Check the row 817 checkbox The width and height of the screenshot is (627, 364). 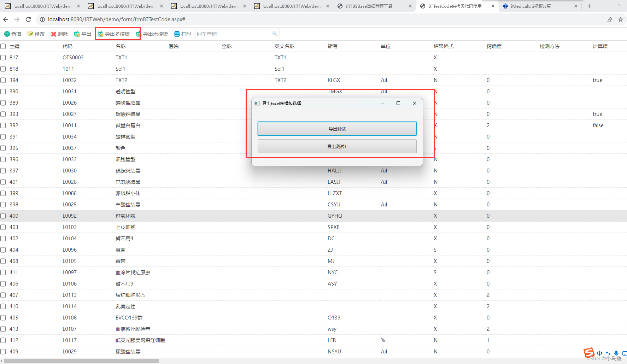point(3,58)
